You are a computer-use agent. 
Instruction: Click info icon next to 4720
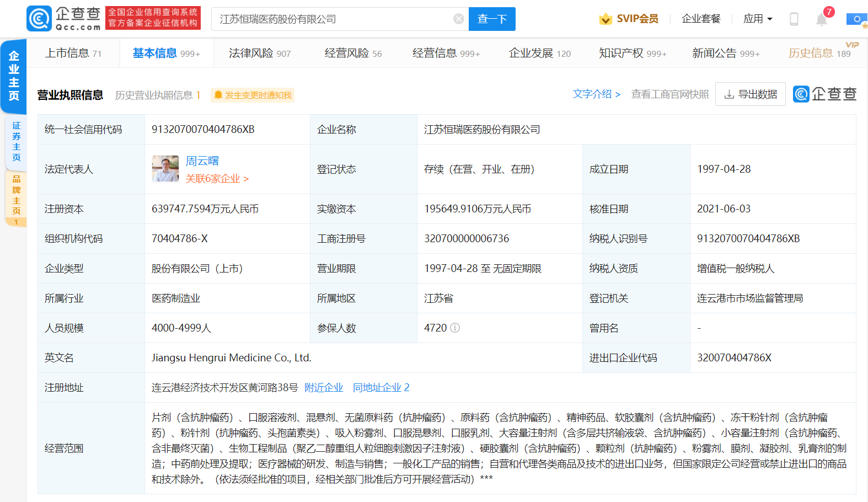point(455,328)
